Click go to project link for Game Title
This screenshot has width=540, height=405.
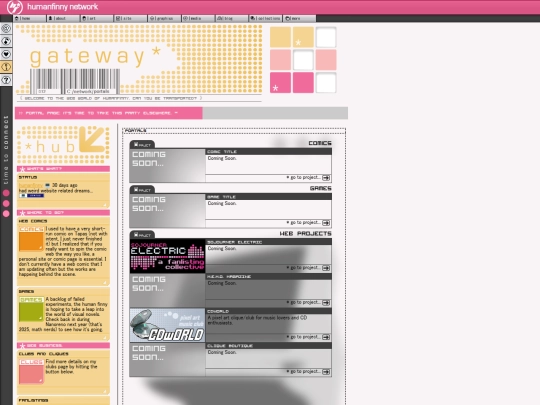pyautogui.click(x=304, y=222)
